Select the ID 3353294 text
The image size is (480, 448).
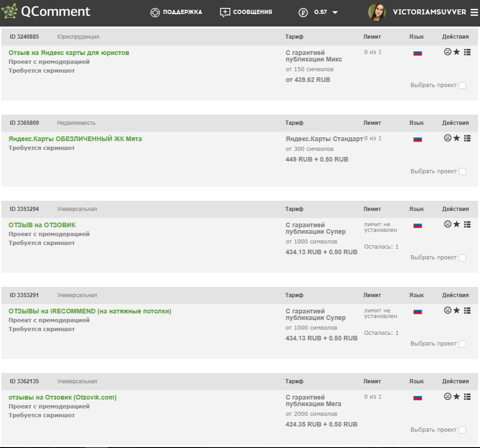tap(24, 209)
